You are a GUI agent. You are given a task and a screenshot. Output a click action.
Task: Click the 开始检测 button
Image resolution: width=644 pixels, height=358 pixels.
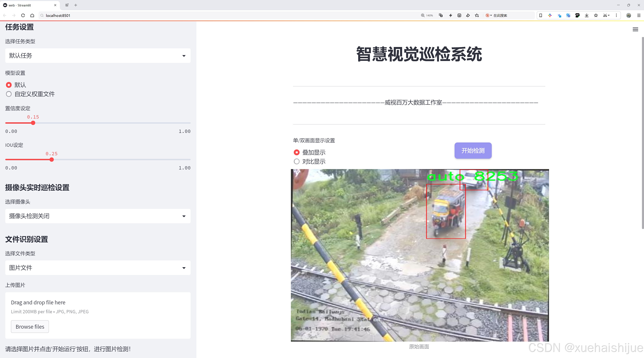coord(473,150)
